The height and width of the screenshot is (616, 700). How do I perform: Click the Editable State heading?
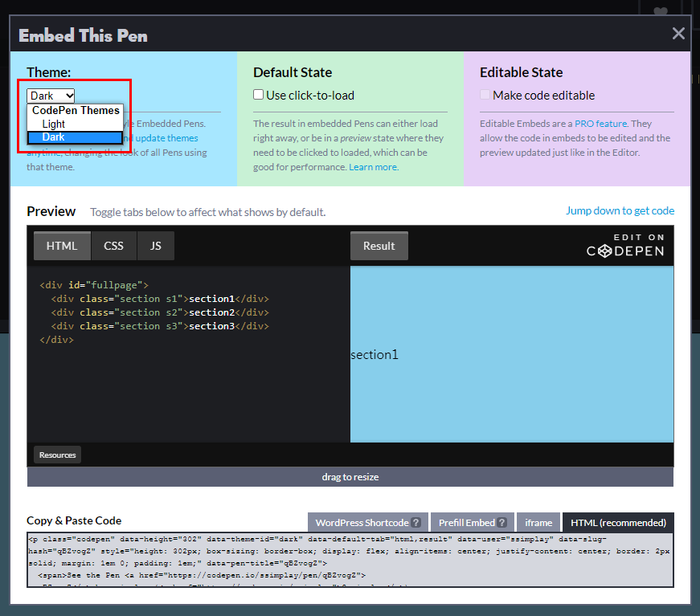pyautogui.click(x=522, y=72)
